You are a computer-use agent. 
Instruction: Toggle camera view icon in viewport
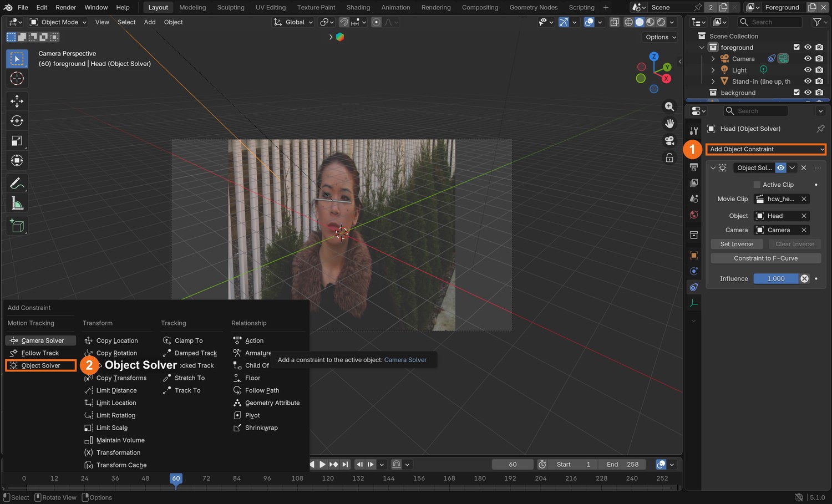[669, 140]
